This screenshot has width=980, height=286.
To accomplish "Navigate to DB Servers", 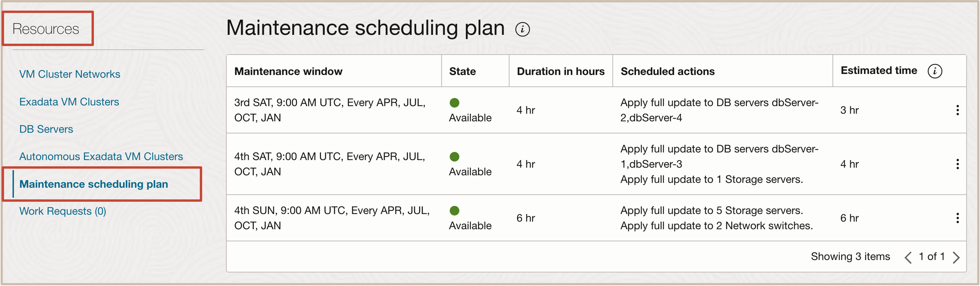I will click(x=46, y=129).
